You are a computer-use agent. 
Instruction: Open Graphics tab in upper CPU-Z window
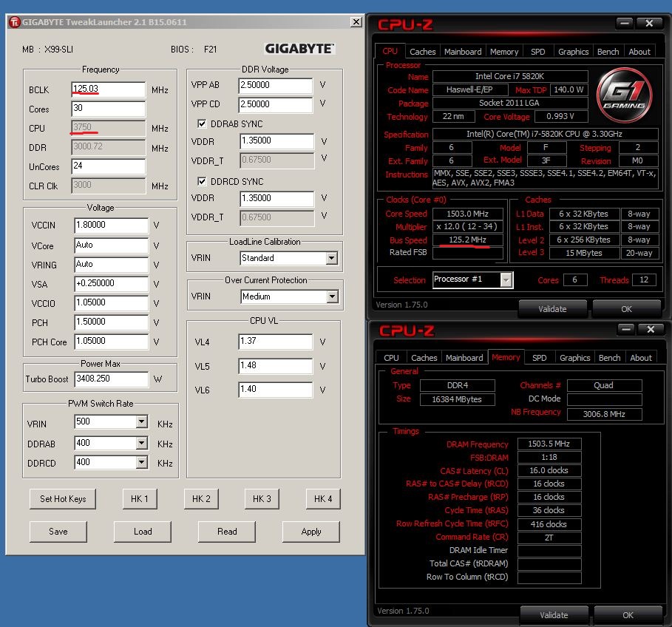pyautogui.click(x=574, y=52)
